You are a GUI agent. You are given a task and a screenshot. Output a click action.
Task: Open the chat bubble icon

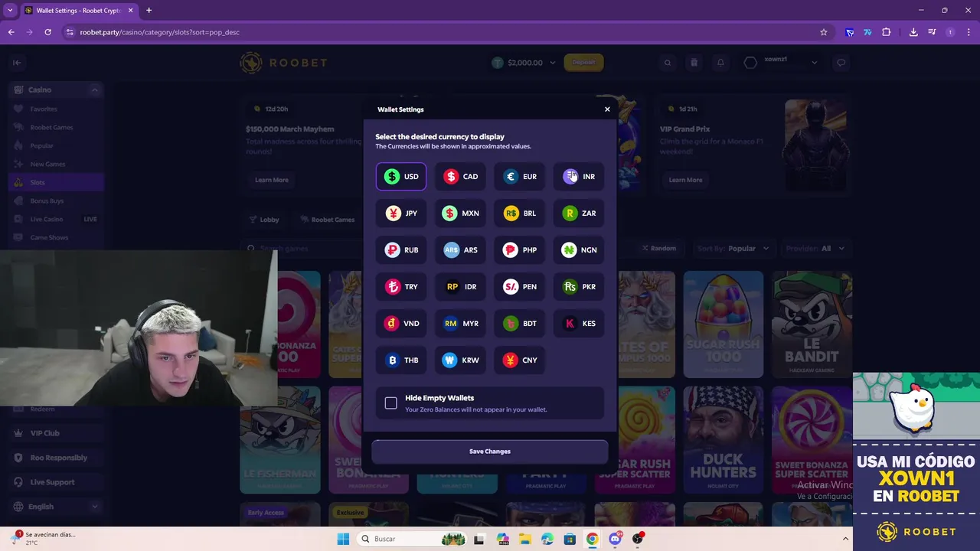(x=841, y=63)
